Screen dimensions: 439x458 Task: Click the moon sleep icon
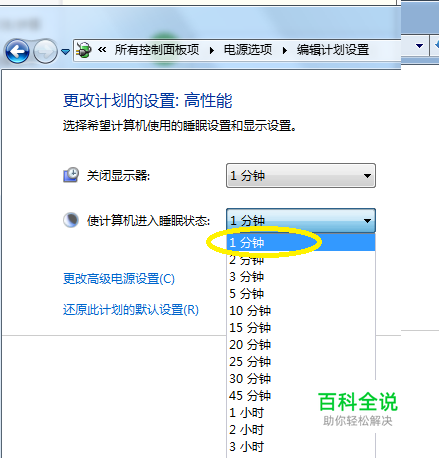(x=71, y=220)
